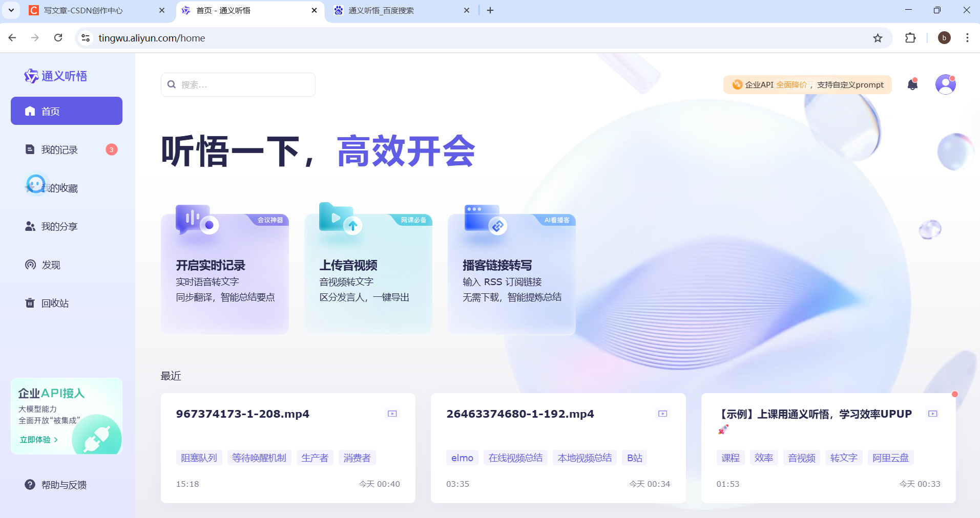Click the 我的分享 people icon
Image resolution: width=980 pixels, height=518 pixels.
[30, 226]
